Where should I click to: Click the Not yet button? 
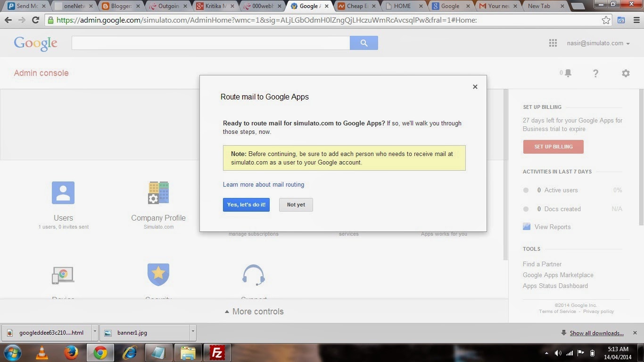coord(296,205)
